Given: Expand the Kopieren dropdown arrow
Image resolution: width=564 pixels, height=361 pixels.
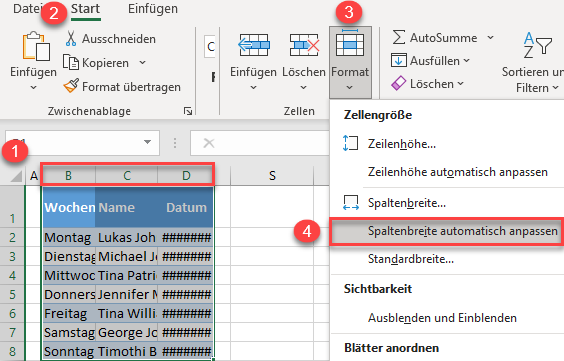Looking at the screenshot, I should [142, 63].
